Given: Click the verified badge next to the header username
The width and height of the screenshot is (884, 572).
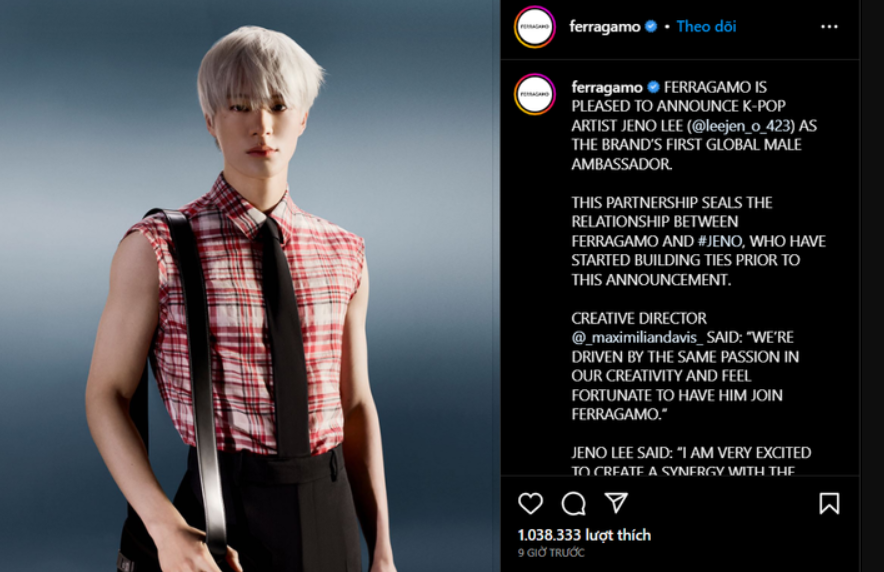Looking at the screenshot, I should (x=651, y=26).
